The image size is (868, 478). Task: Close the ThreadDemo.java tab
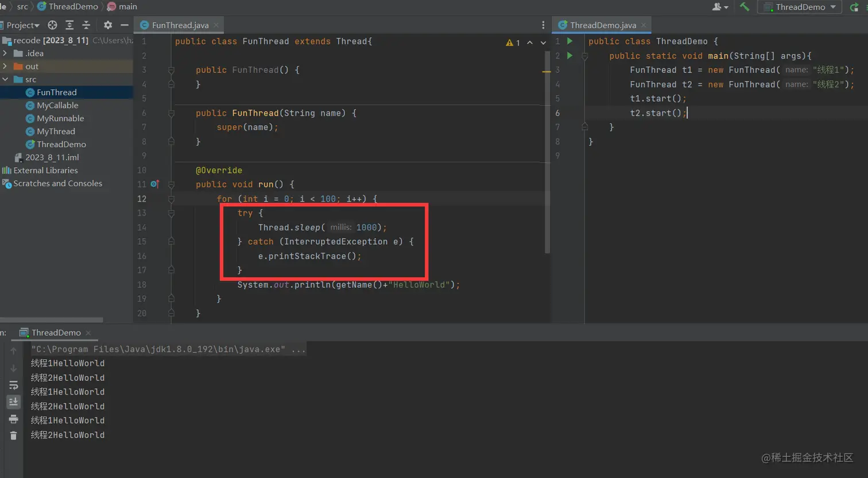tap(644, 25)
